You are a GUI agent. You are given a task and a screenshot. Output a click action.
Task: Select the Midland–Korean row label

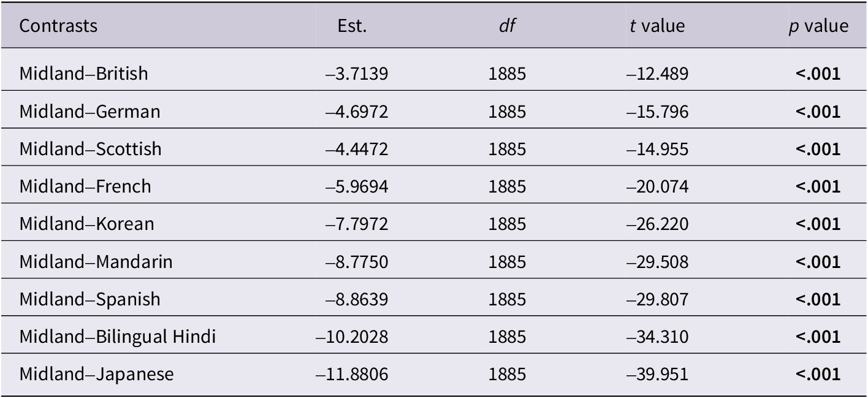(x=87, y=224)
